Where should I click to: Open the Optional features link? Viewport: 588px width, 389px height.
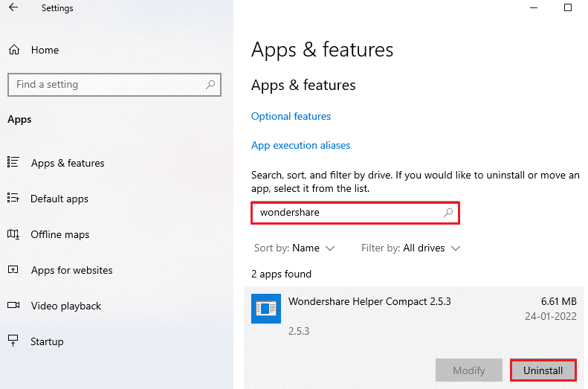tap(291, 116)
